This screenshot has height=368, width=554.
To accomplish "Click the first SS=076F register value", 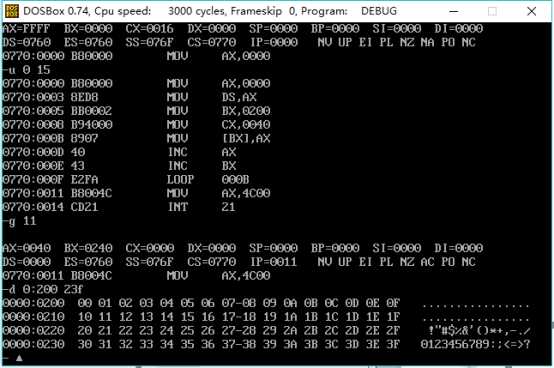I will tap(149, 42).
